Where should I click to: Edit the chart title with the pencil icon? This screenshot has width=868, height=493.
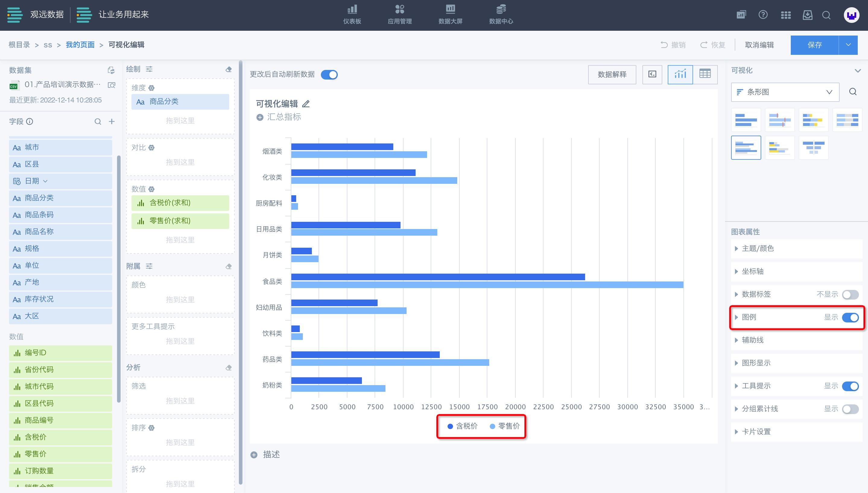[306, 104]
